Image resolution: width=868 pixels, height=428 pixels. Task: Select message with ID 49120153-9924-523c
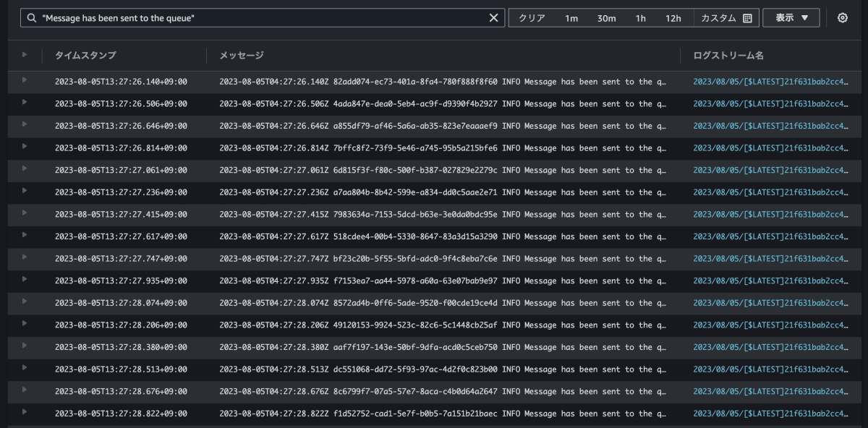pos(443,325)
